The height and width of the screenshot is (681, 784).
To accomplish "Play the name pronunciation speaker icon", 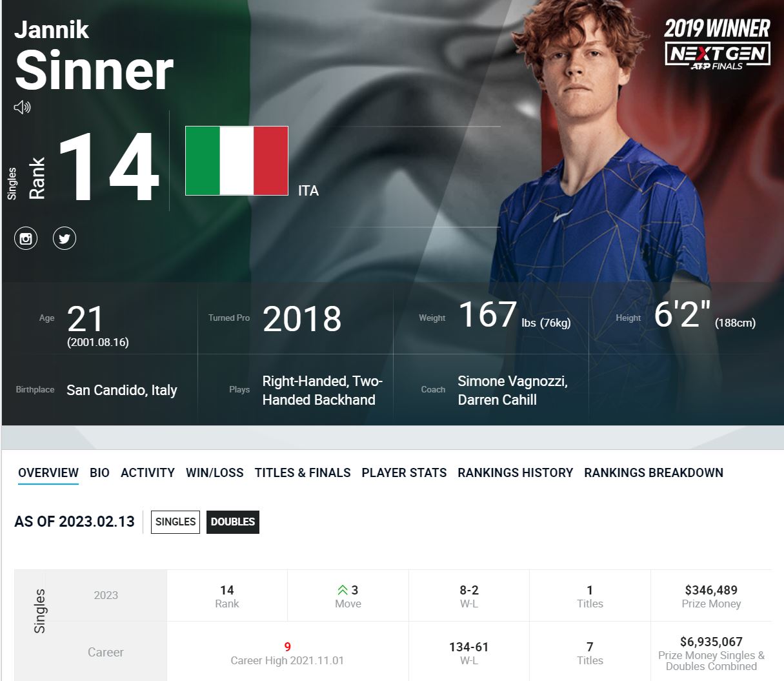I will pyautogui.click(x=23, y=107).
